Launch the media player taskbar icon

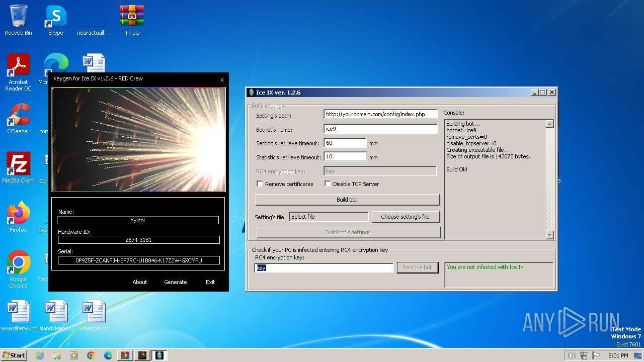coord(74,355)
